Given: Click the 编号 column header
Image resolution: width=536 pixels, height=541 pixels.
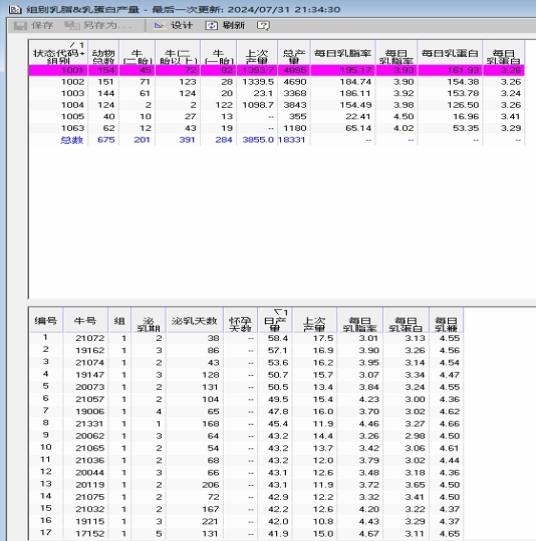Looking at the screenshot, I should click(x=46, y=321).
